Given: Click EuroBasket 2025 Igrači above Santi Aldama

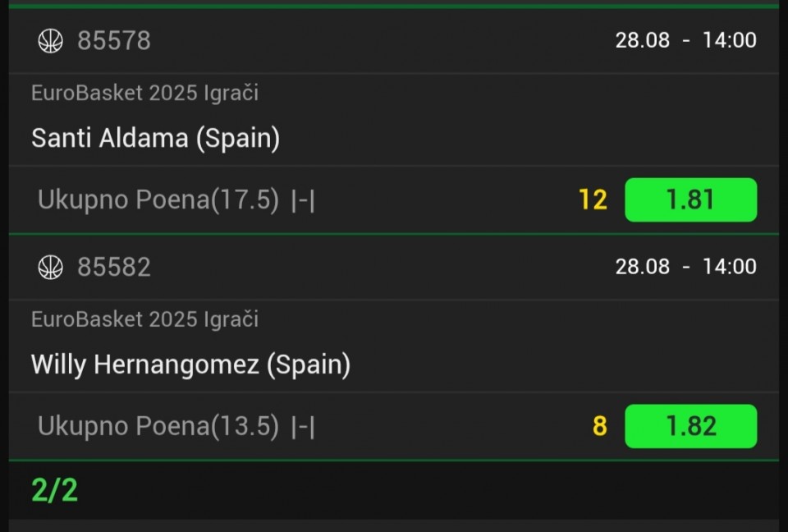Looking at the screenshot, I should click(x=144, y=93).
